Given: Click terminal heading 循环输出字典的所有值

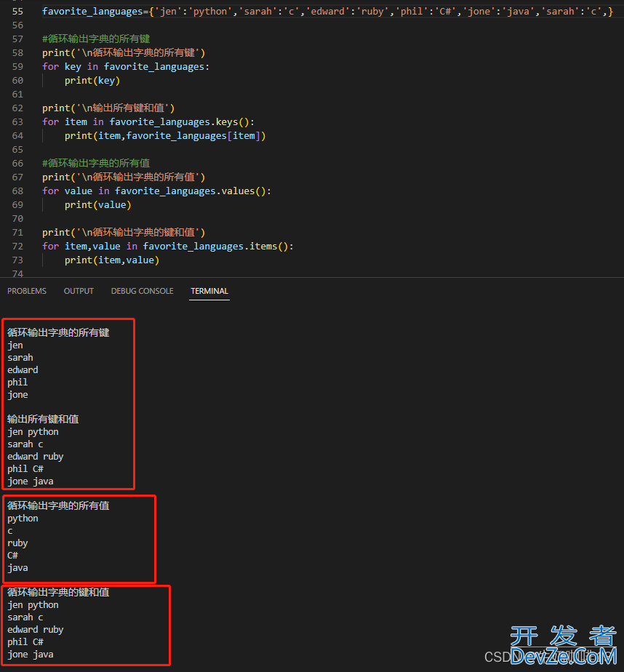Looking at the screenshot, I should 58,505.
